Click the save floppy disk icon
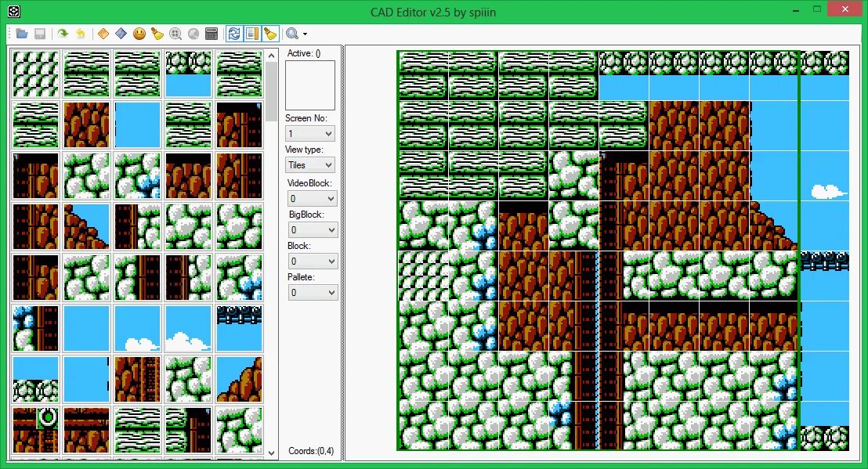 pyautogui.click(x=40, y=34)
